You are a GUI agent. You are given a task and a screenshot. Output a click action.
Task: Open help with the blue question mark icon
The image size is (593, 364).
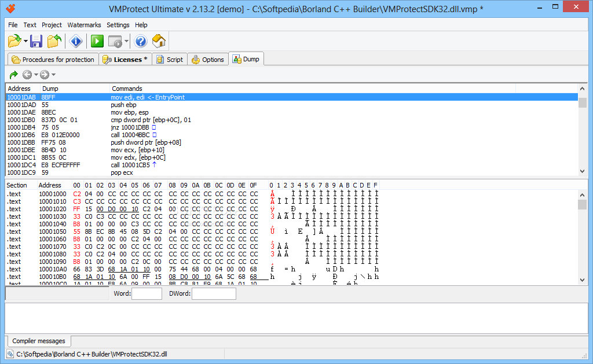click(141, 41)
